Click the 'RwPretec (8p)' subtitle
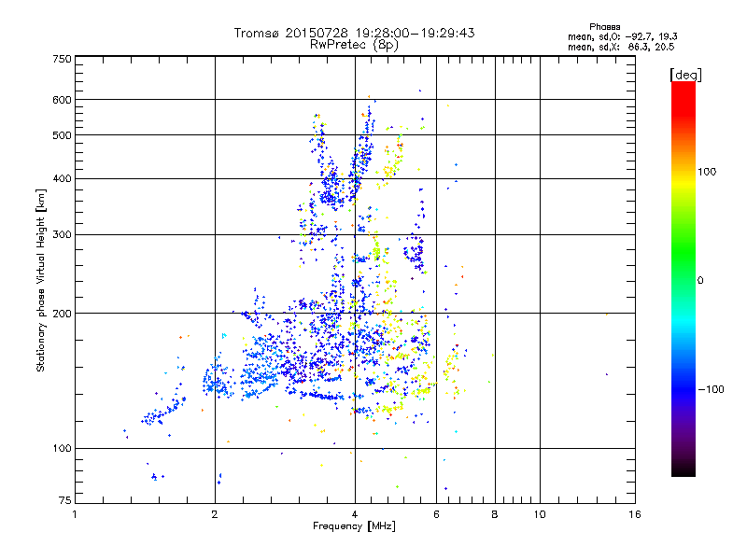Viewport: 747px width, 560px height. [x=354, y=45]
